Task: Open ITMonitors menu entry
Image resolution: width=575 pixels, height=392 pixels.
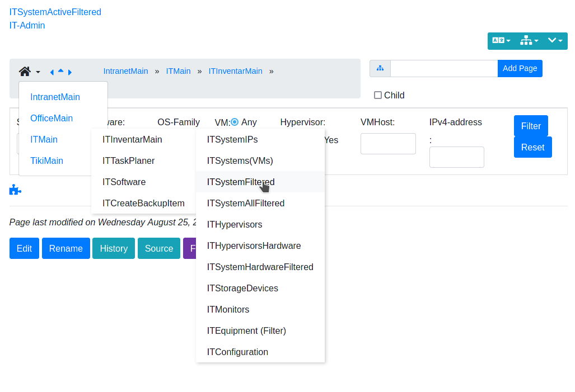Action: (260, 310)
